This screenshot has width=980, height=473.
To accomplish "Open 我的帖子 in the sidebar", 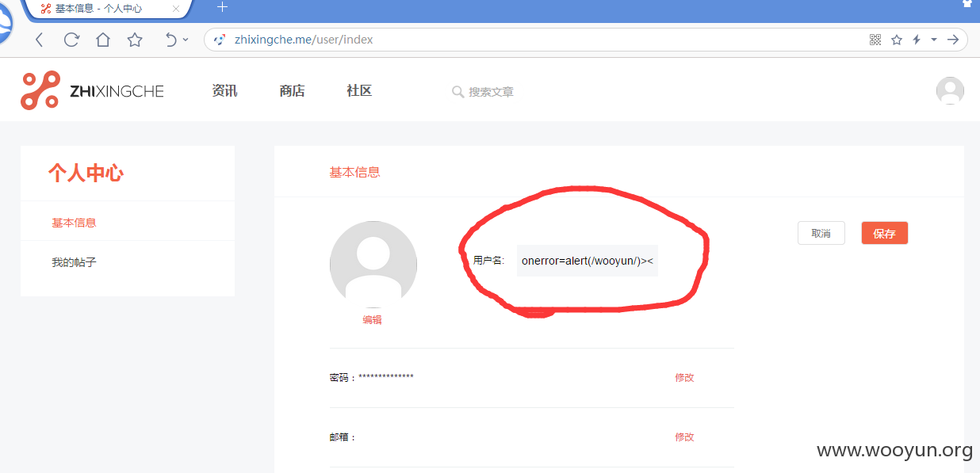I will pos(74,262).
